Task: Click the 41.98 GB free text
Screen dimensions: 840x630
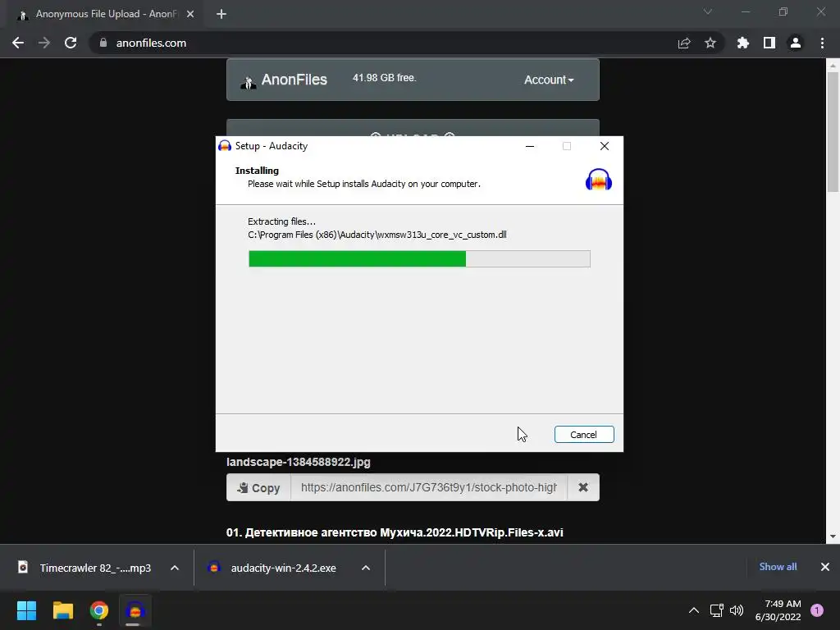Action: pos(384,78)
